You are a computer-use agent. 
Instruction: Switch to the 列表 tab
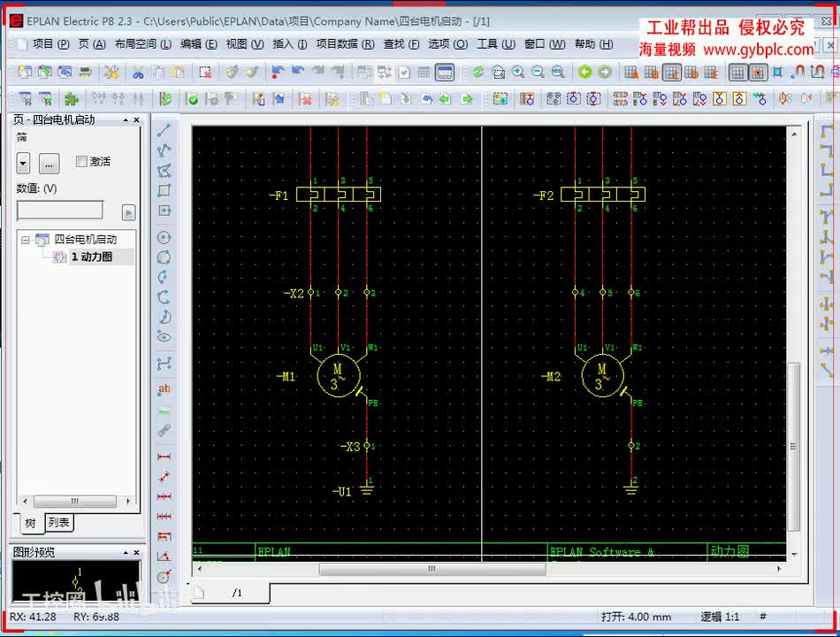tap(58, 522)
